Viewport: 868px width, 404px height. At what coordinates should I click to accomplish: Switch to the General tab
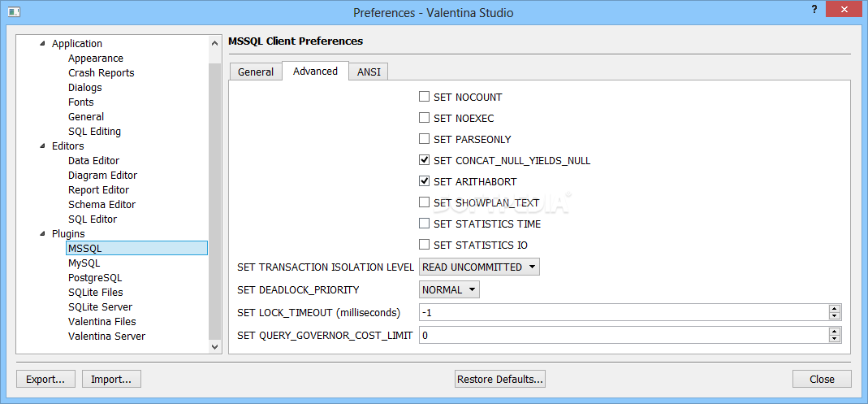point(255,72)
